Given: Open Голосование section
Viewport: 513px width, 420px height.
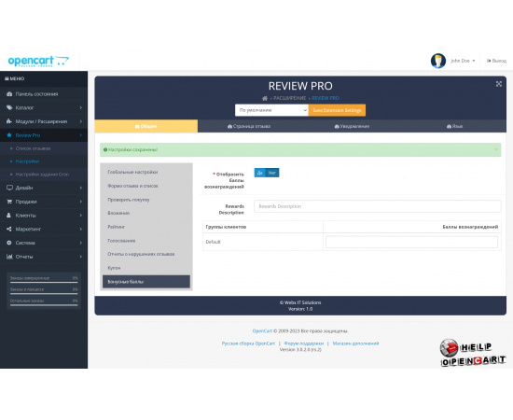Looking at the screenshot, I should pos(146,241).
